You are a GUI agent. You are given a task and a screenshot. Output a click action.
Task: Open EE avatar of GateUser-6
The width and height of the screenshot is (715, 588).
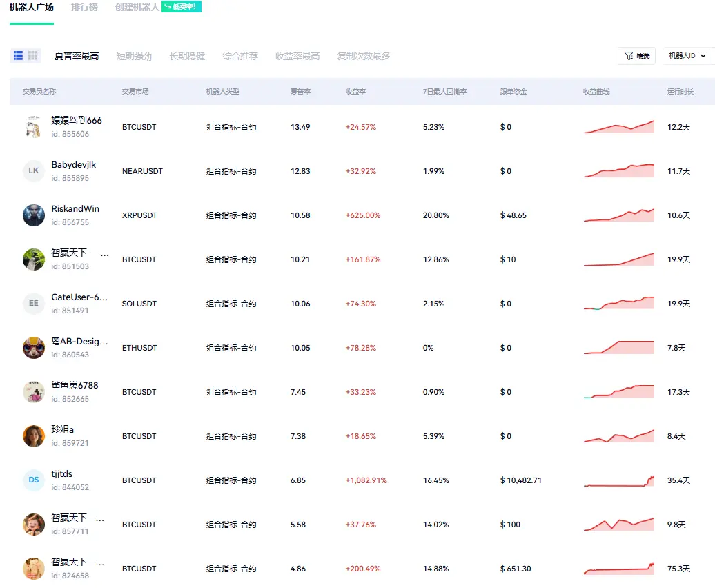pos(34,304)
